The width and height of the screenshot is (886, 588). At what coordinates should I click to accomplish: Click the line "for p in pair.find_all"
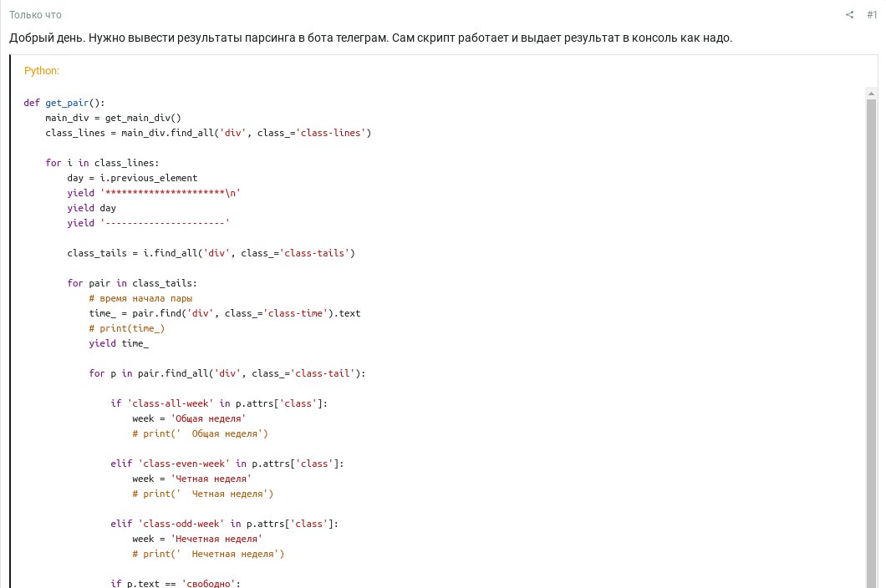pos(227,373)
